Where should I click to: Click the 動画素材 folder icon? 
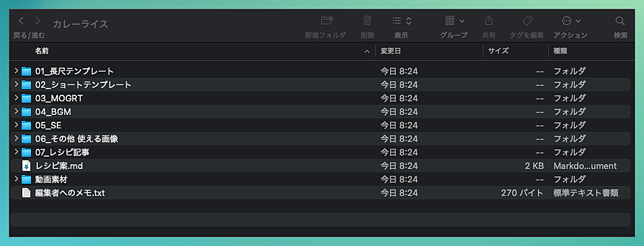[26, 180]
